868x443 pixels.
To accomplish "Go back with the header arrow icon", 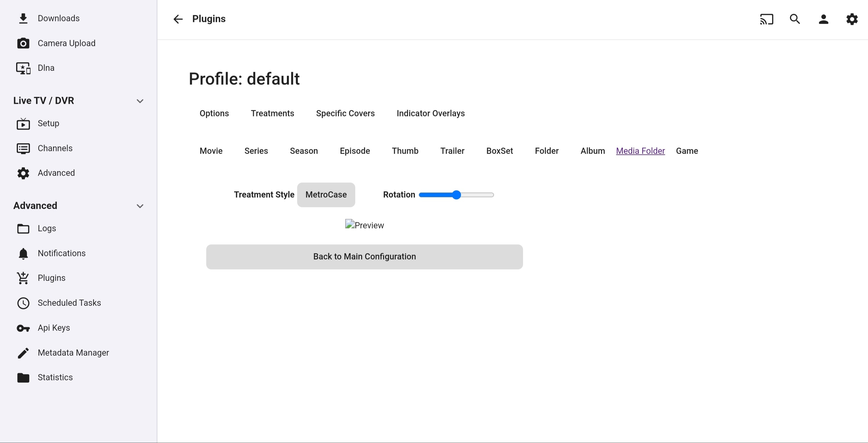I will click(x=177, y=19).
